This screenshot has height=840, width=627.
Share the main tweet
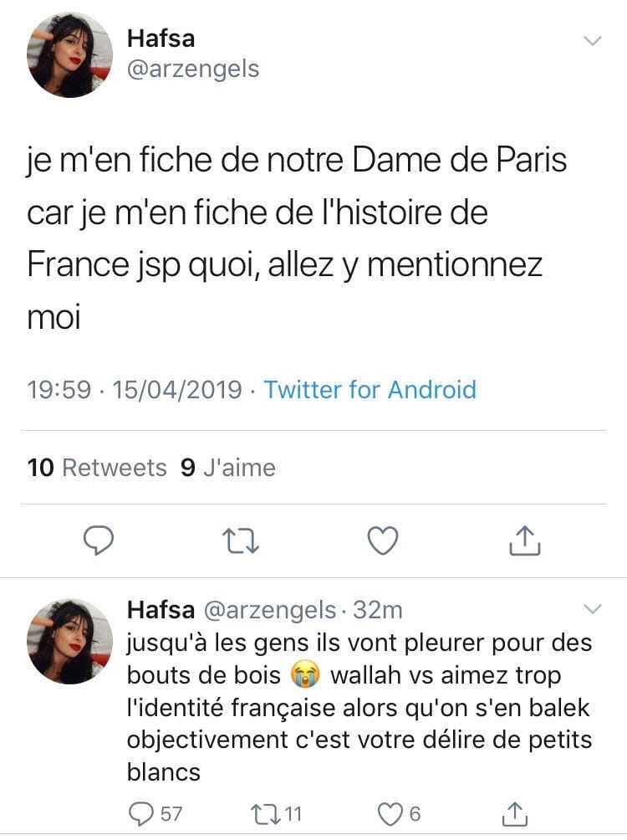[x=524, y=540]
